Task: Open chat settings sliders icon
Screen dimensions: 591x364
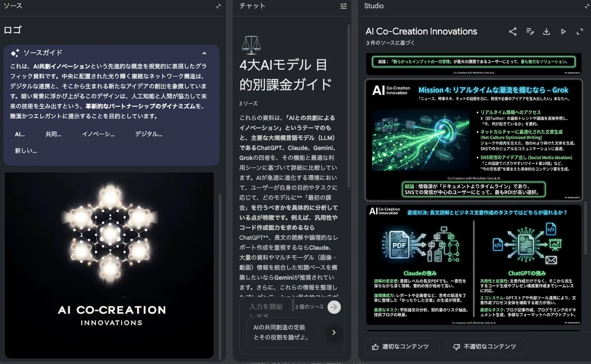Action: pos(343,6)
